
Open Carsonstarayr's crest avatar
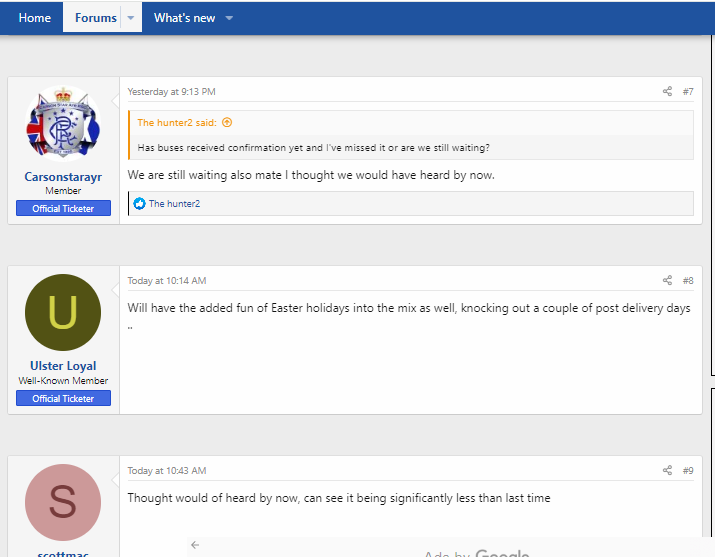[63, 123]
